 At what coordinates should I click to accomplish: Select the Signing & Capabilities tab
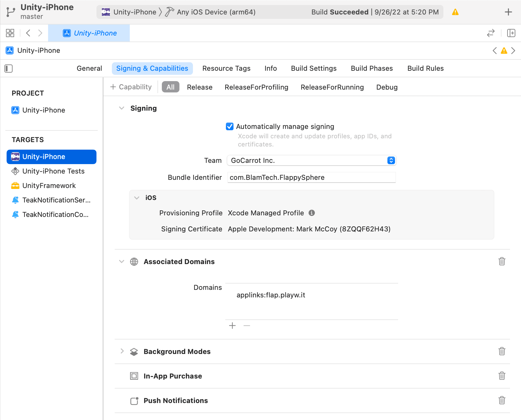[152, 69]
